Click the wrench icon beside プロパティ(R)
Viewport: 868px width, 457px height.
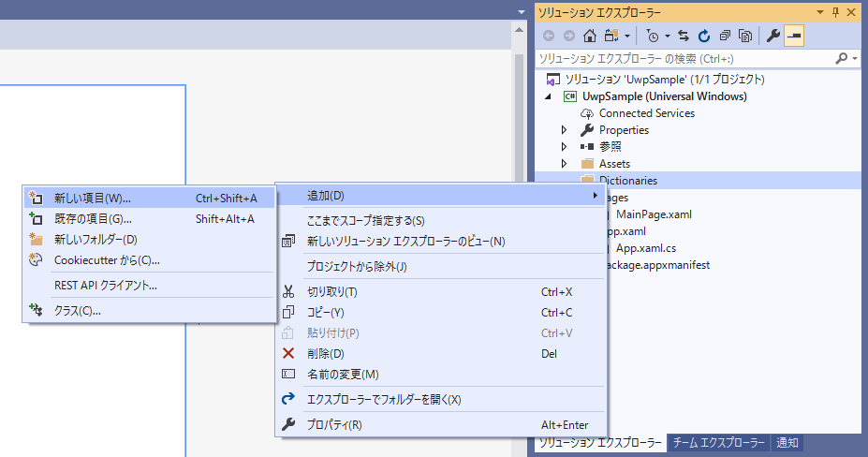point(288,424)
